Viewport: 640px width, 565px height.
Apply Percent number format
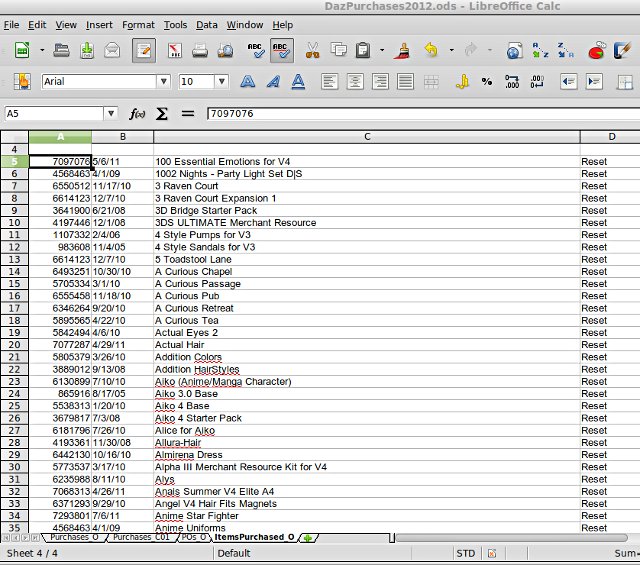click(487, 82)
